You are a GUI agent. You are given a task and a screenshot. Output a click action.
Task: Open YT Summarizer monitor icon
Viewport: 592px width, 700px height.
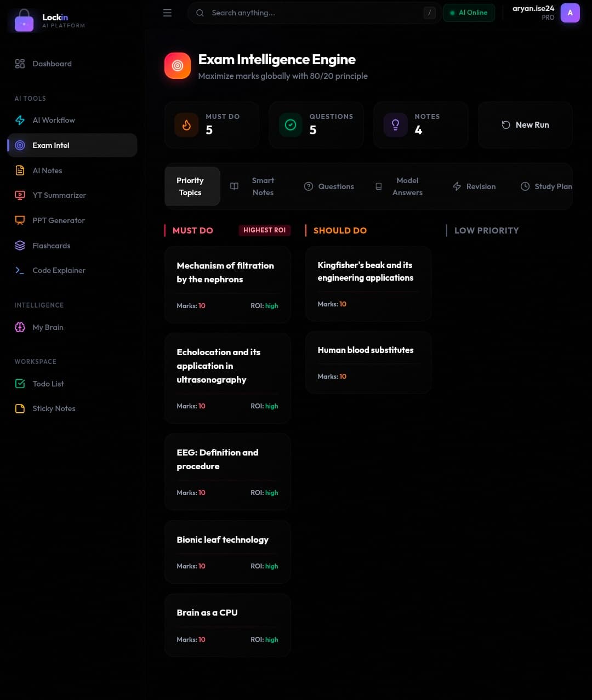coord(20,195)
